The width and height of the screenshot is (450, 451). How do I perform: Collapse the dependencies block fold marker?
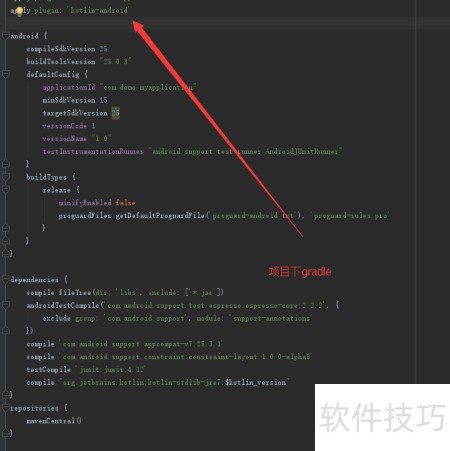pos(5,279)
